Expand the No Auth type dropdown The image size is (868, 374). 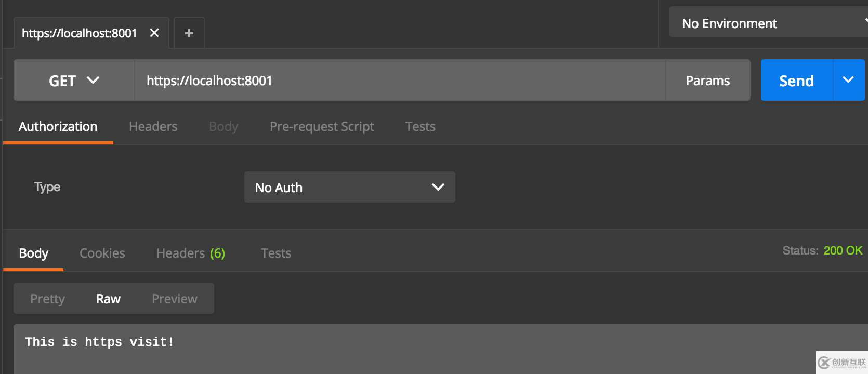click(x=349, y=187)
